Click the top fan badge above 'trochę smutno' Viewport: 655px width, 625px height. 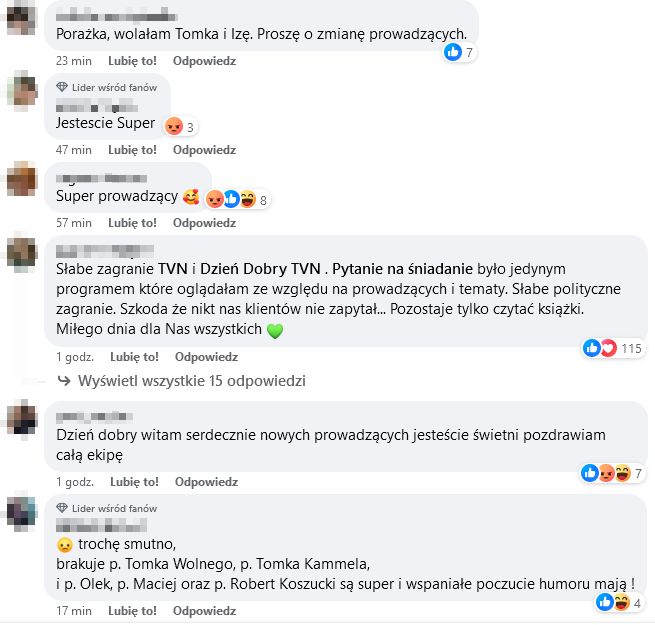click(63, 509)
